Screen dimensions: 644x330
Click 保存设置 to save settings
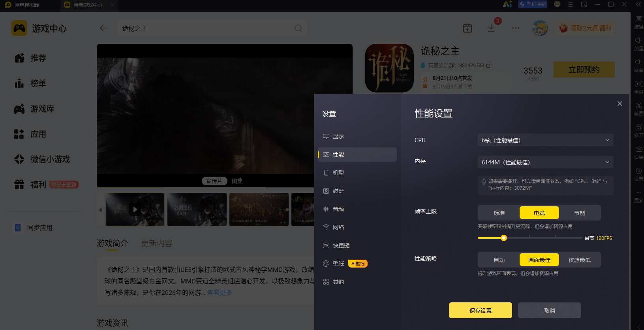click(x=481, y=310)
